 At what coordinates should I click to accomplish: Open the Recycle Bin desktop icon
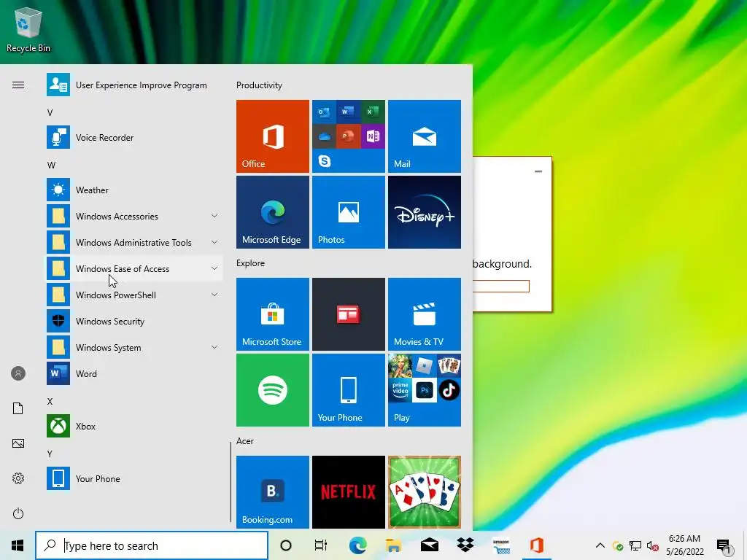tap(28, 28)
